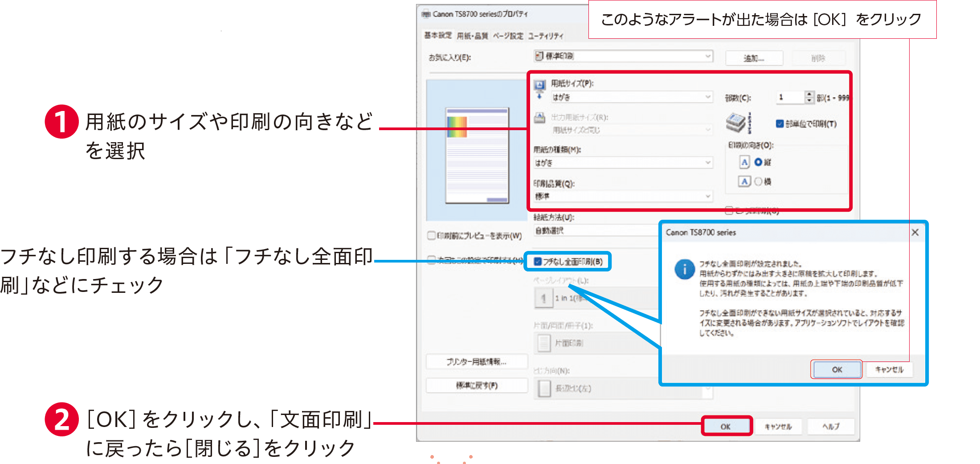Click the collate pages stack icon
The width and height of the screenshot is (980, 464).
click(739, 123)
